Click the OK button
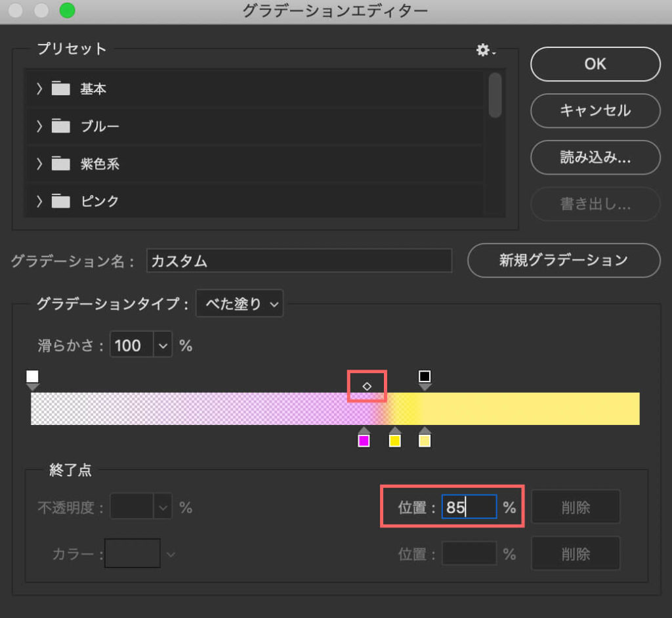 (x=595, y=64)
